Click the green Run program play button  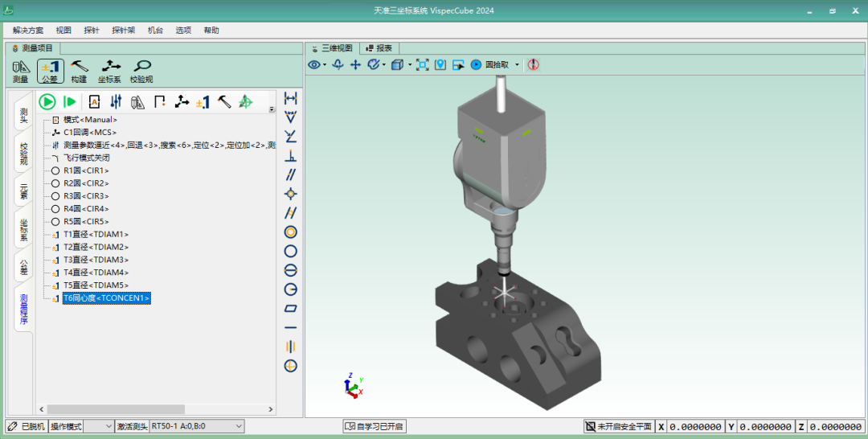47,101
